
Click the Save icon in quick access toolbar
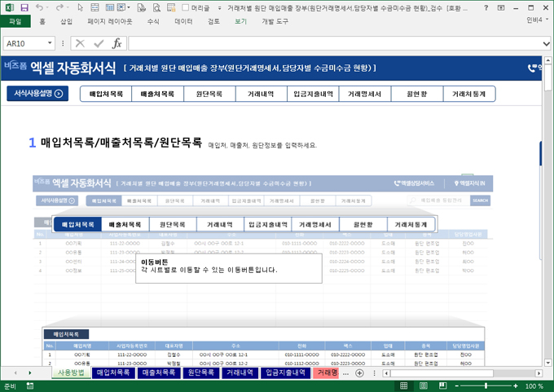[x=25, y=7]
